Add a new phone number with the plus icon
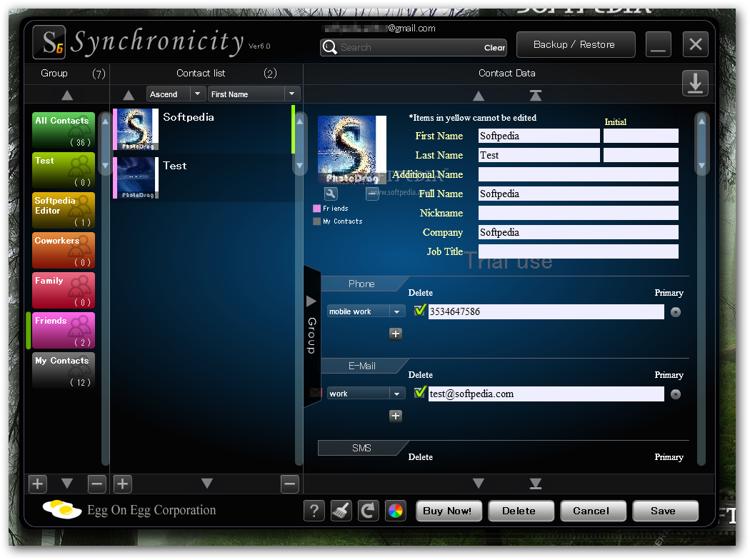The height and width of the screenshot is (560, 750). [396, 334]
